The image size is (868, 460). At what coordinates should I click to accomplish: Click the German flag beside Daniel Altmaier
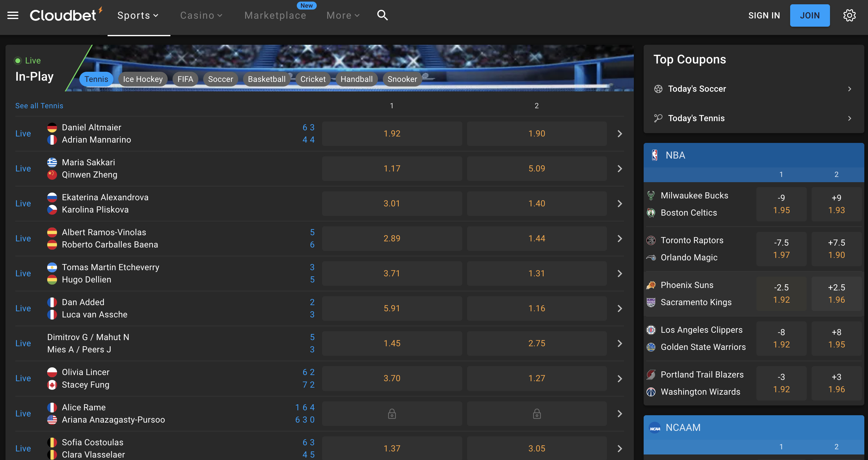click(x=52, y=128)
